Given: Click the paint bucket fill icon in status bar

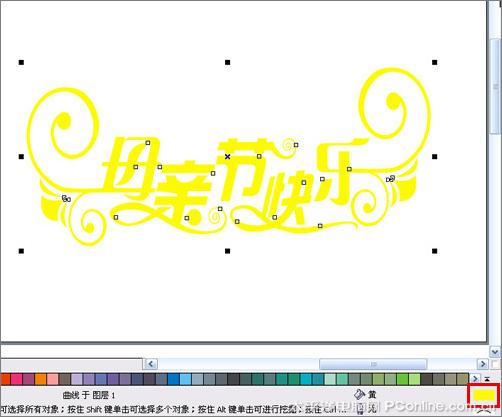Looking at the screenshot, I should (x=360, y=395).
